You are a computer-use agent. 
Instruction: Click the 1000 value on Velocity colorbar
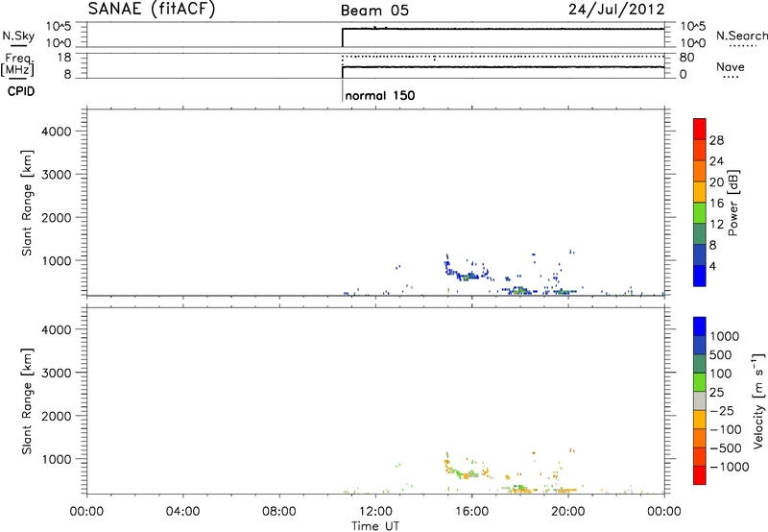coord(725,336)
